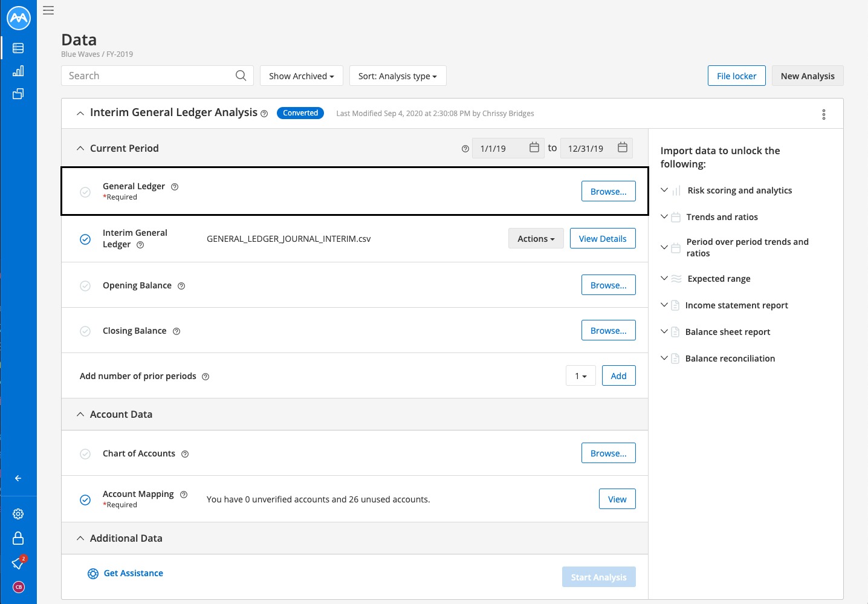Expand Balance reconciliation item
Viewport: 868px width, 604px height.
point(664,358)
